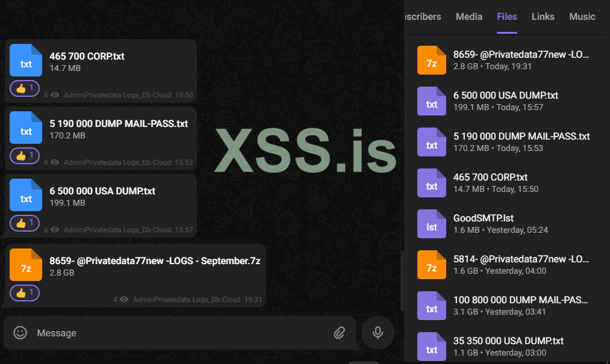Click the paperclip attach file icon
This screenshot has width=610, height=364.
coord(339,333)
